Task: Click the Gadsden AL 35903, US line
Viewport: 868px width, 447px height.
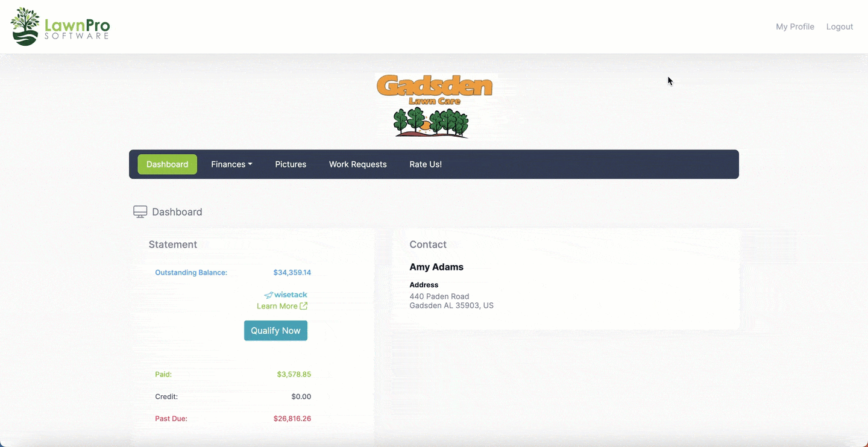Action: [x=451, y=305]
